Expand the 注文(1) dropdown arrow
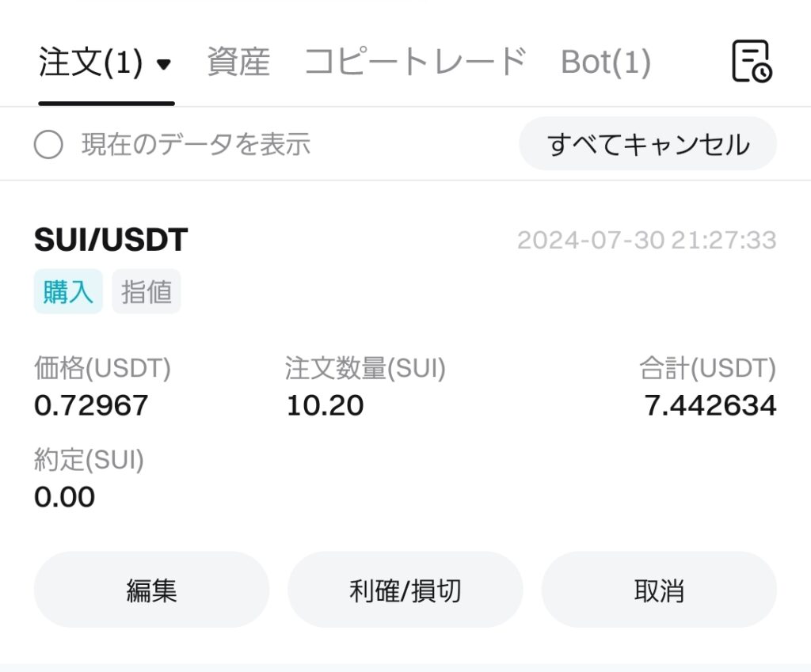 click(164, 64)
